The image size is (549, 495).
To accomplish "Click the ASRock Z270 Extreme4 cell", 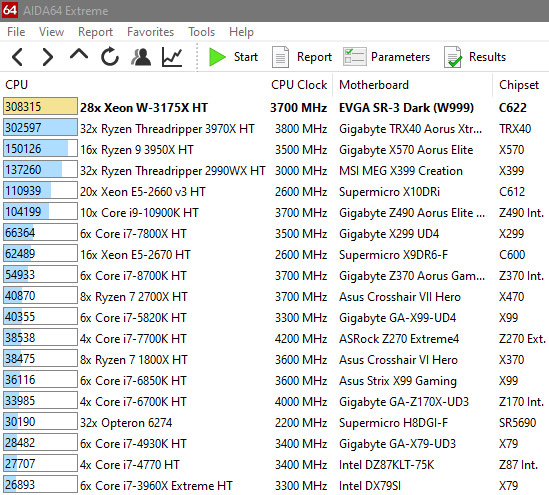I will pyautogui.click(x=399, y=339).
